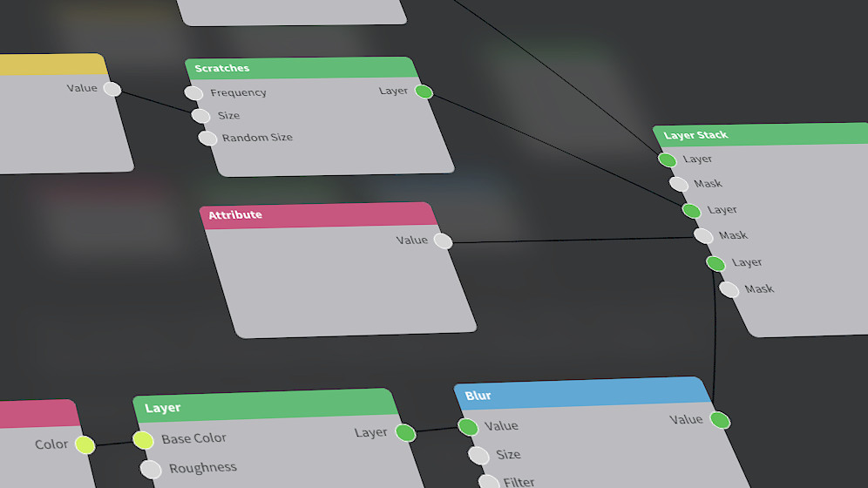Click second Mask input socket on Layer Stack

point(703,235)
